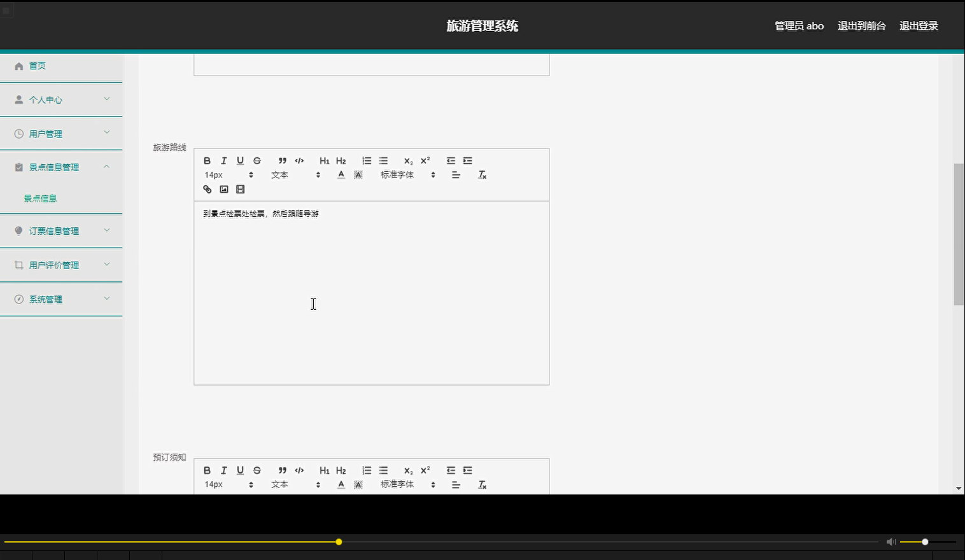This screenshot has width=965, height=560.
Task: Open 标准字体 font dropdown in 旅游路线 editor
Action: click(408, 175)
